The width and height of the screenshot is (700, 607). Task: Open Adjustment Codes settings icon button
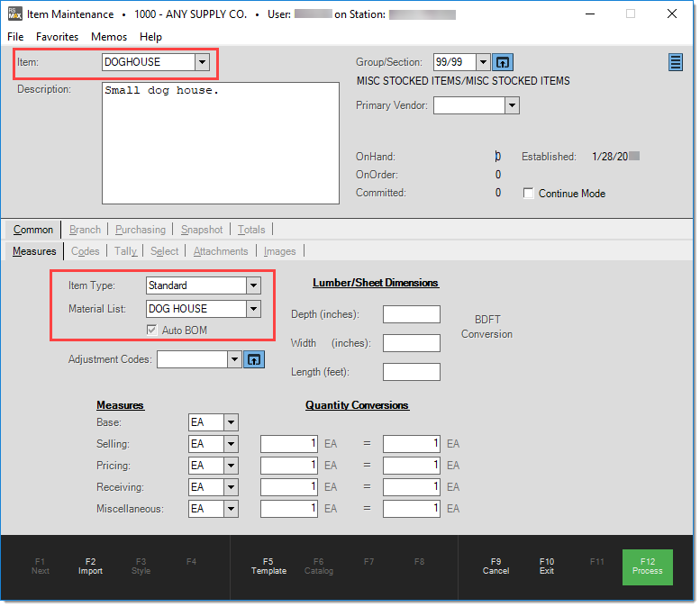click(255, 361)
